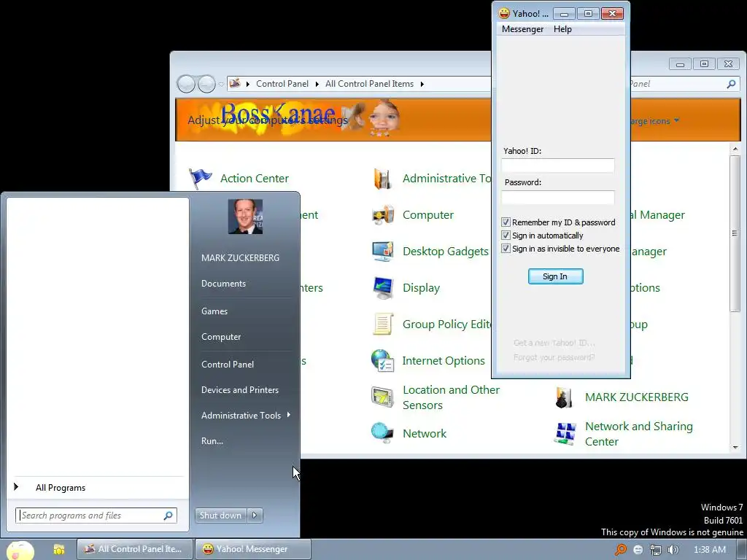Open the Action Center flag icon

(x=200, y=179)
